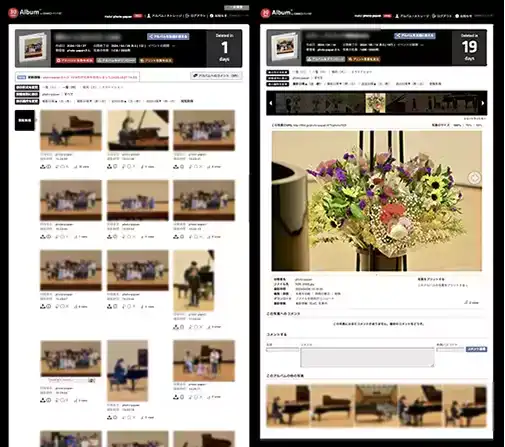
Task: Click the large flower bouquet photo
Action: pyautogui.click(x=377, y=201)
